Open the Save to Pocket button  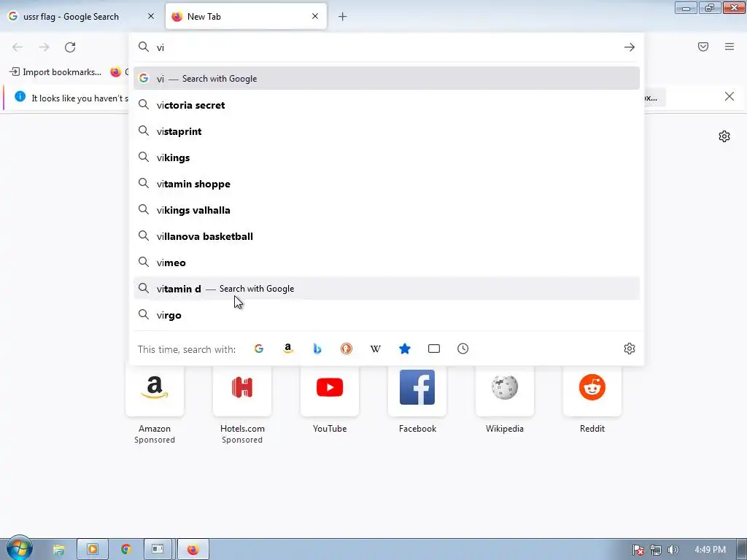pos(703,47)
